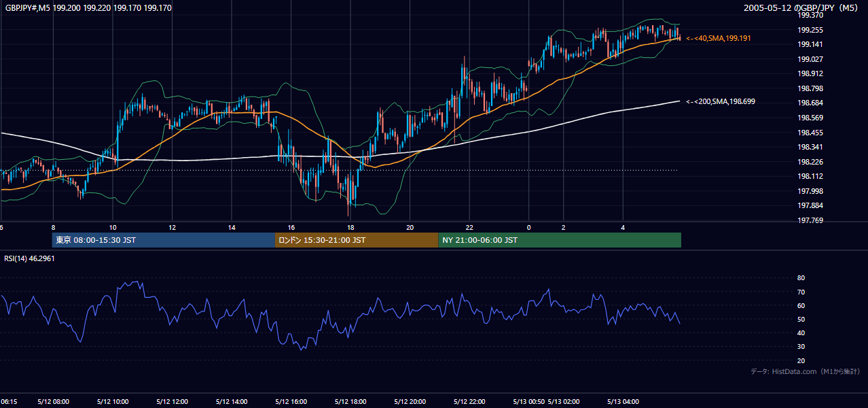Click RSI scale value 70

(801, 292)
